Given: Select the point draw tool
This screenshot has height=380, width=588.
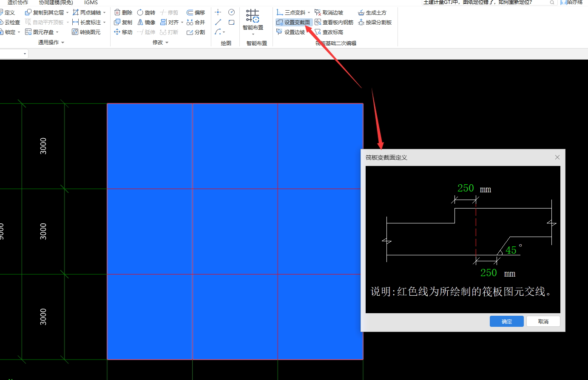Looking at the screenshot, I should pos(218,12).
